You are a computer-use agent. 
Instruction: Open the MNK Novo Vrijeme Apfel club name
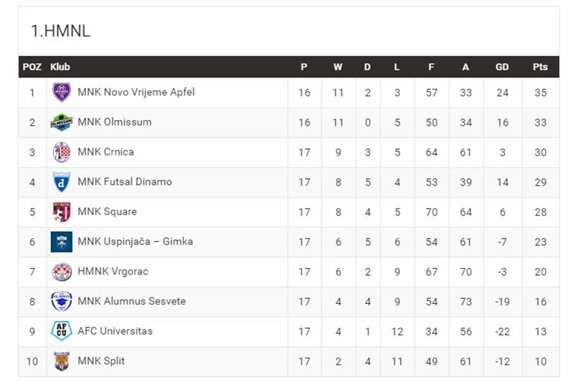pyautogui.click(x=136, y=92)
